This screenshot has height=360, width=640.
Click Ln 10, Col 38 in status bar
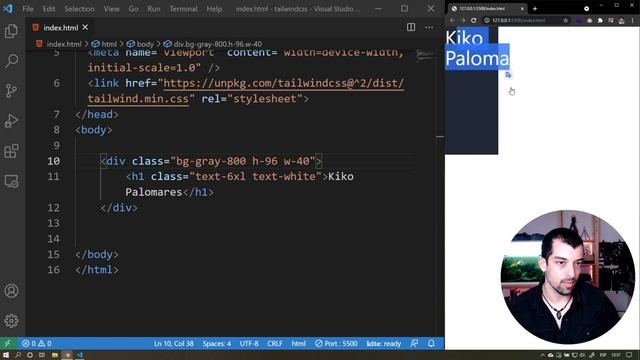(x=173, y=343)
